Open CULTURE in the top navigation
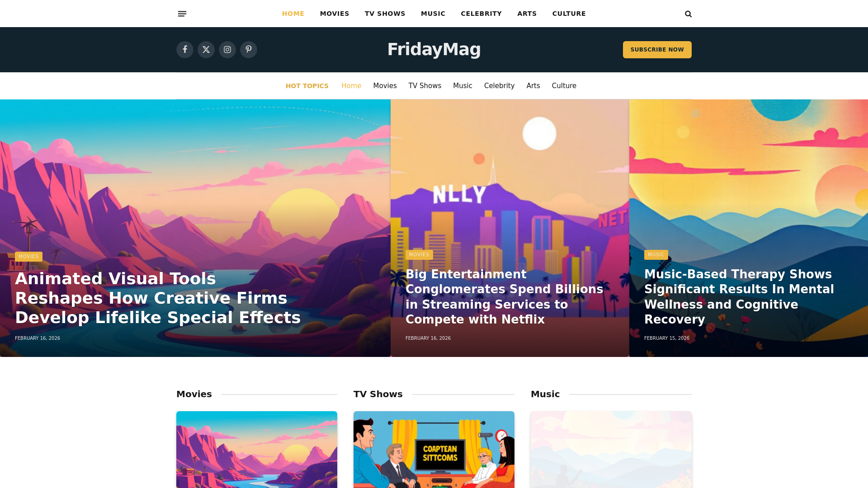The height and width of the screenshot is (488, 868). [x=569, y=14]
